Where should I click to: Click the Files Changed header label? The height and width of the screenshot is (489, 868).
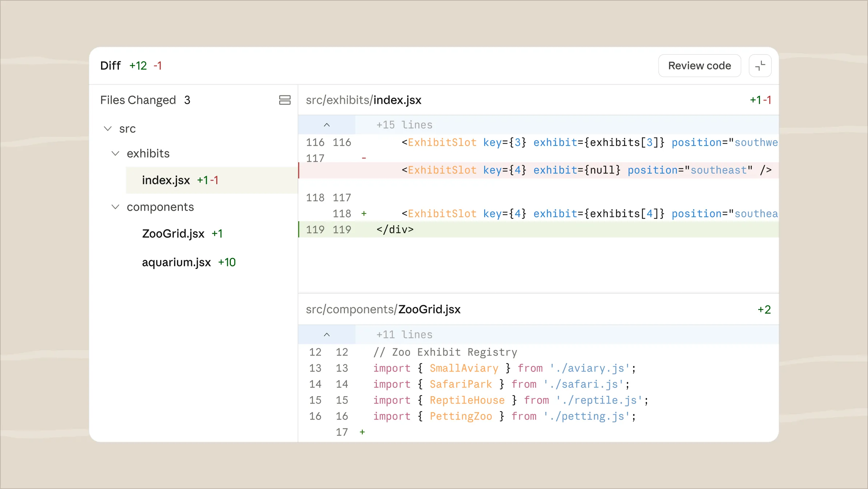pos(138,100)
